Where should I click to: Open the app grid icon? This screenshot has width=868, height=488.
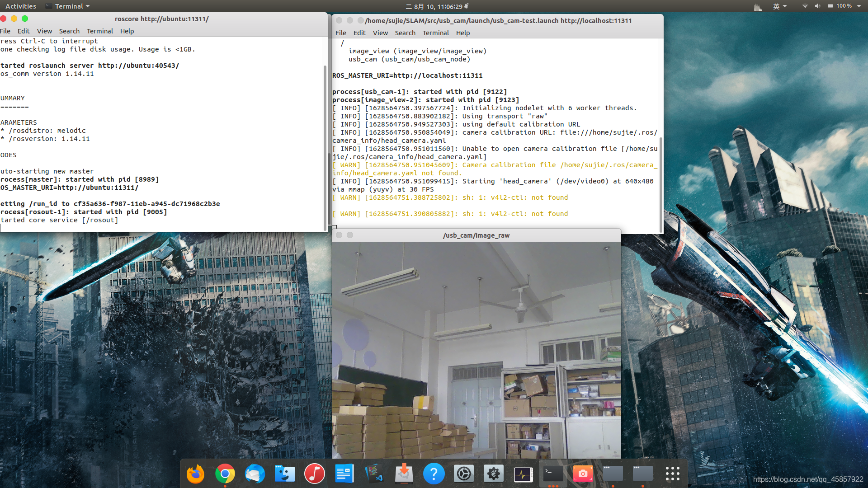click(672, 474)
